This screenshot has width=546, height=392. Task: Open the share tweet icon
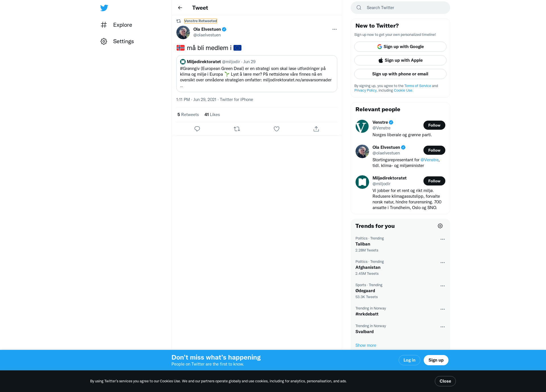316,129
